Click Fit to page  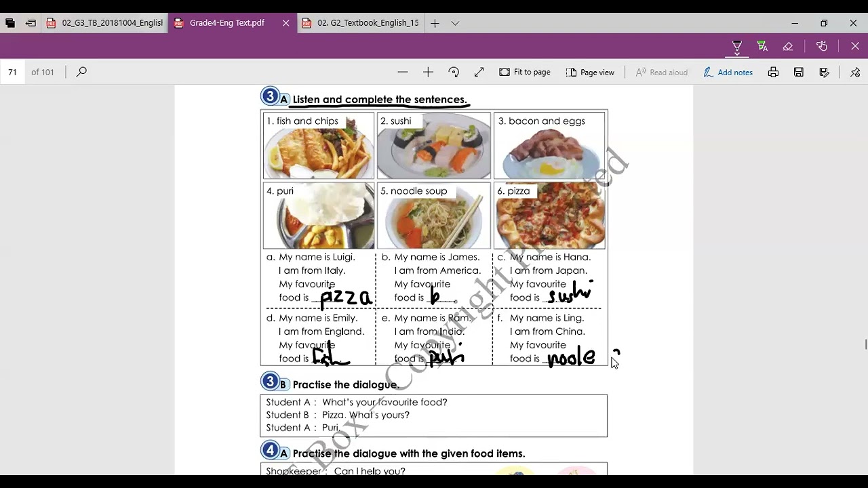tap(525, 72)
